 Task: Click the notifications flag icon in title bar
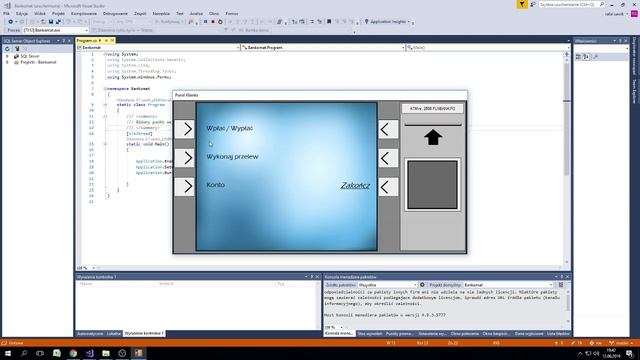pos(522,4)
